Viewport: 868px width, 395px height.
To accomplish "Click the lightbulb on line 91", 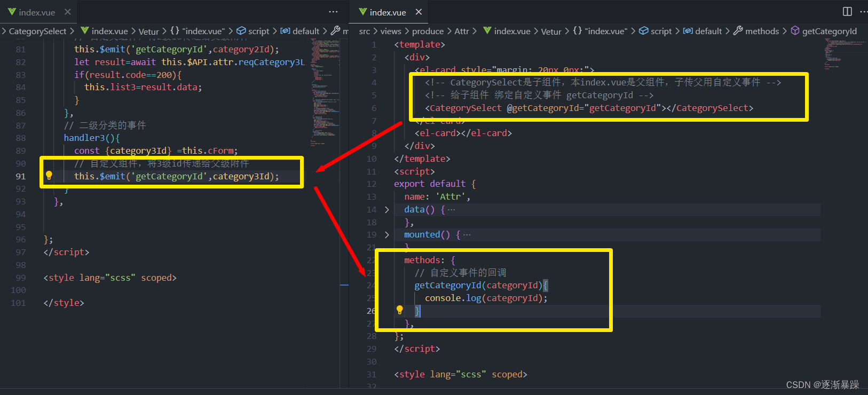I will click(49, 175).
